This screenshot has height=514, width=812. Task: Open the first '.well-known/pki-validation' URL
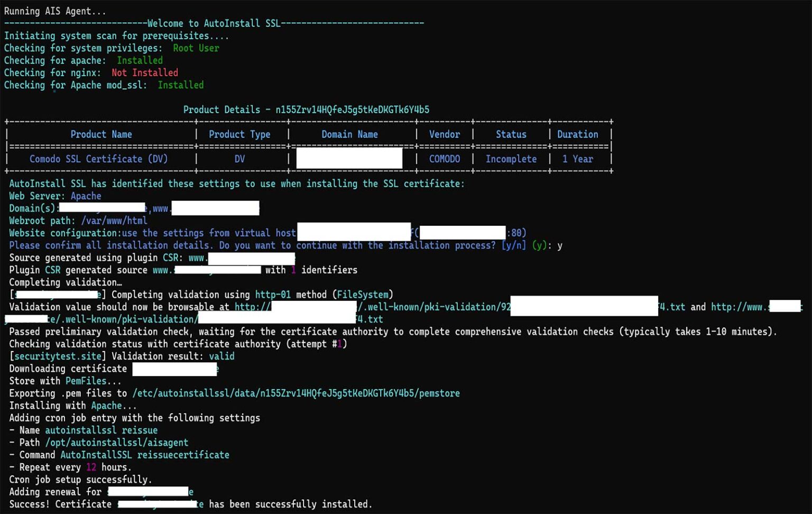(x=460, y=307)
